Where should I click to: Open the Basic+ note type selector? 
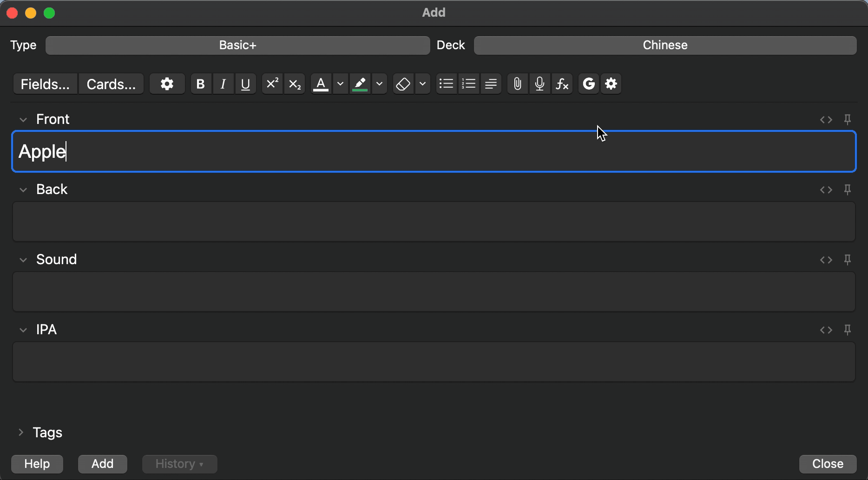(x=237, y=45)
